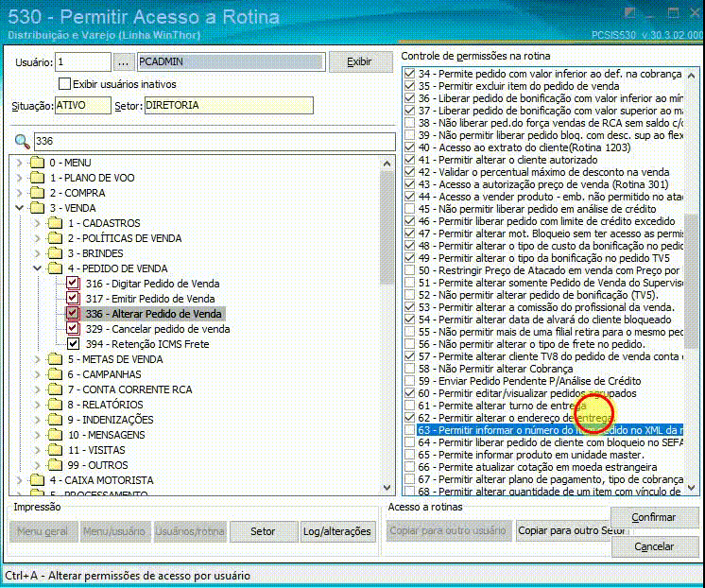This screenshot has width=705, height=588.
Task: Click the folder icon of 2 - POLÍTICAS DE VENDA
Action: pos(55,238)
